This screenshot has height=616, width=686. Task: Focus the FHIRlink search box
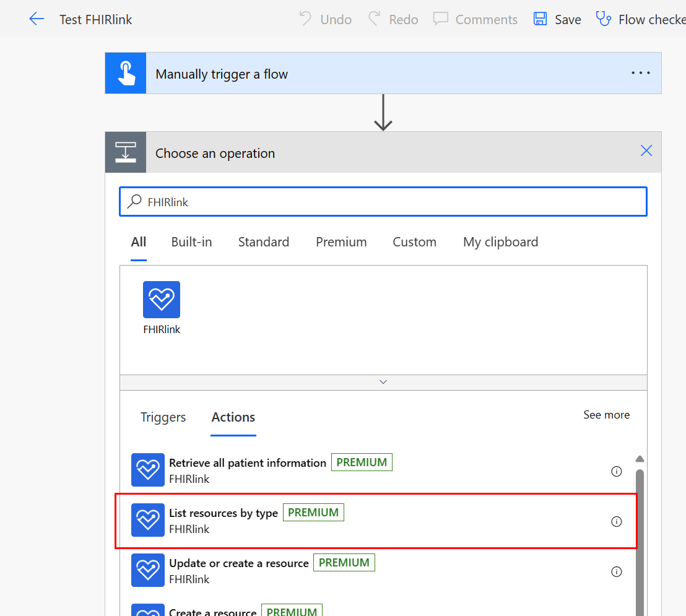point(383,202)
